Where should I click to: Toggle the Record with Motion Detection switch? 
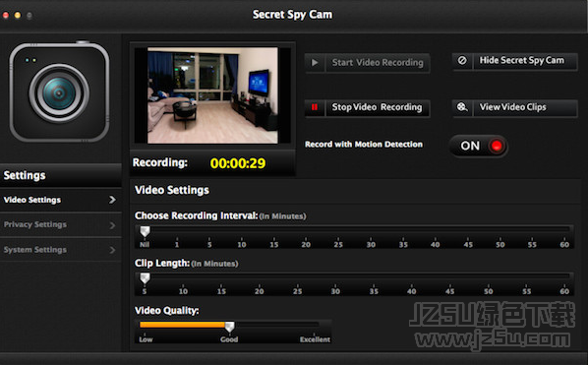tap(479, 146)
